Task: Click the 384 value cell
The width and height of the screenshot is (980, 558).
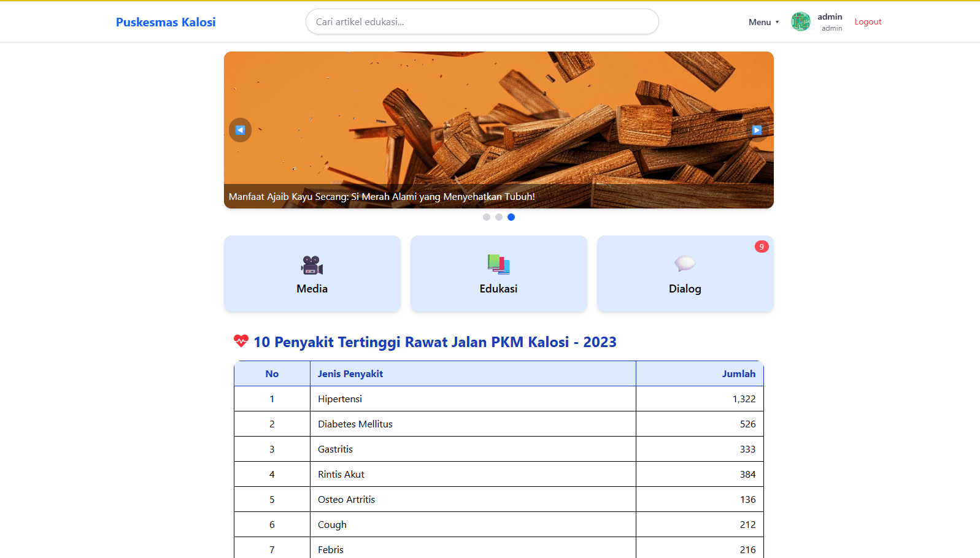Action: [x=700, y=475]
